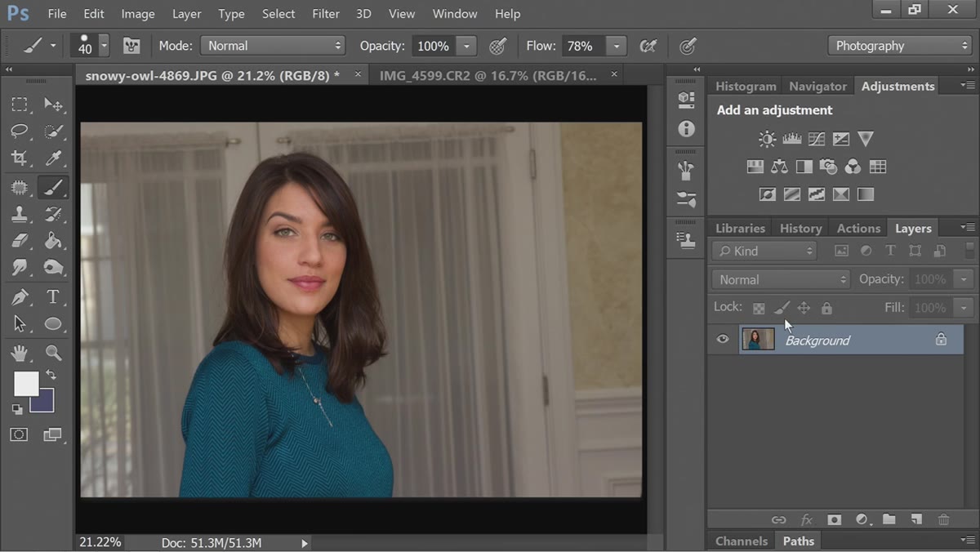Open the Layers panel flyout menu
Image resolution: width=980 pixels, height=552 pixels.
[968, 228]
